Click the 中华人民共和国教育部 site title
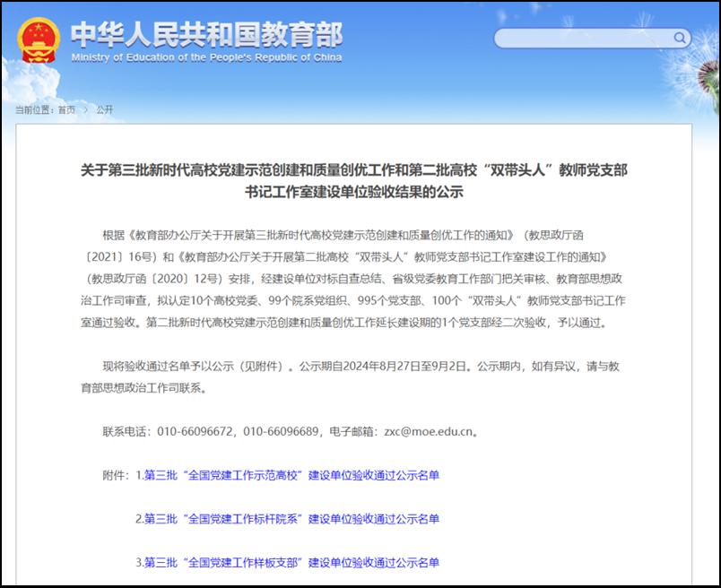 click(x=206, y=33)
